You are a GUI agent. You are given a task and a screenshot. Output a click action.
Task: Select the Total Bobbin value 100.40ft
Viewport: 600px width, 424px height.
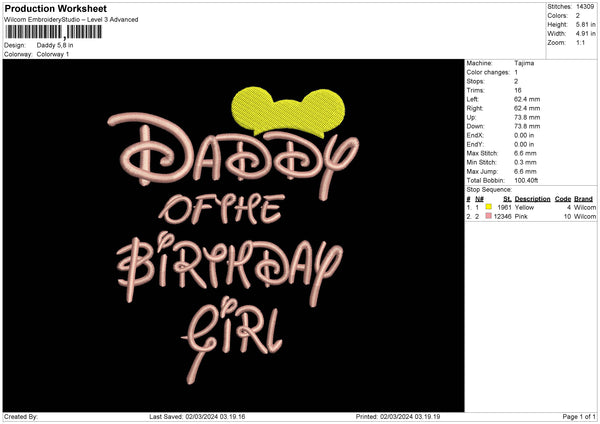526,181
